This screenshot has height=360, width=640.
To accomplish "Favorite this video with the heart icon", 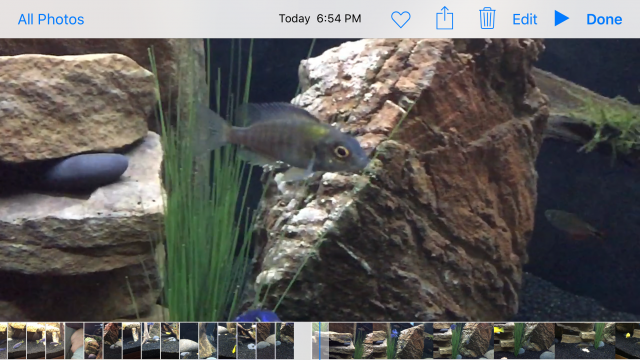I will pyautogui.click(x=400, y=19).
